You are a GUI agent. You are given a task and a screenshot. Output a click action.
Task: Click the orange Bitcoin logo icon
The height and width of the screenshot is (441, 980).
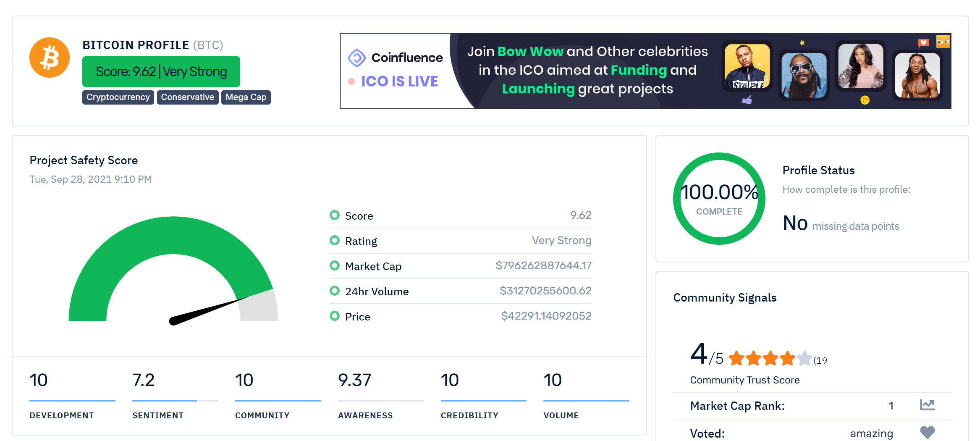[x=50, y=58]
